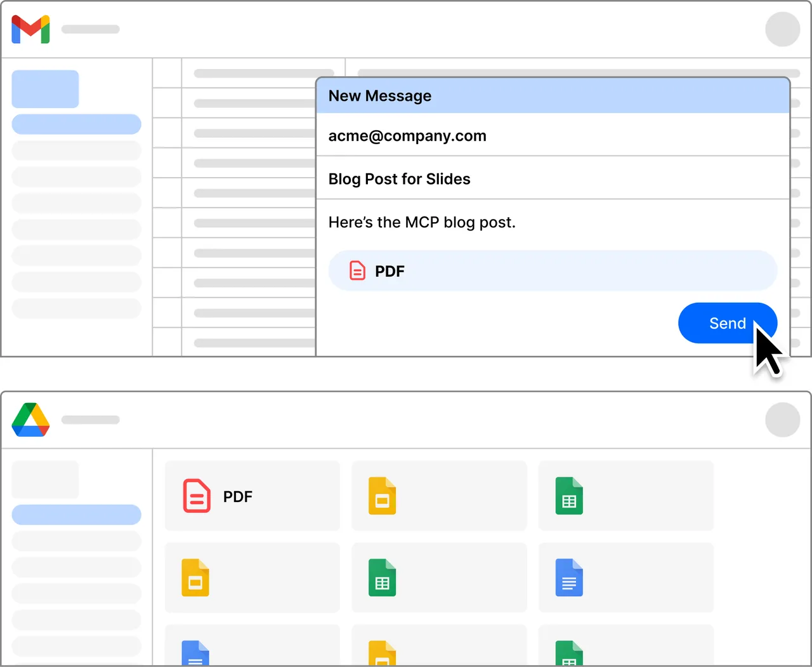The height and width of the screenshot is (667, 812).
Task: Click the blue Compose button in the Gmail sidebar
Action: (45, 89)
